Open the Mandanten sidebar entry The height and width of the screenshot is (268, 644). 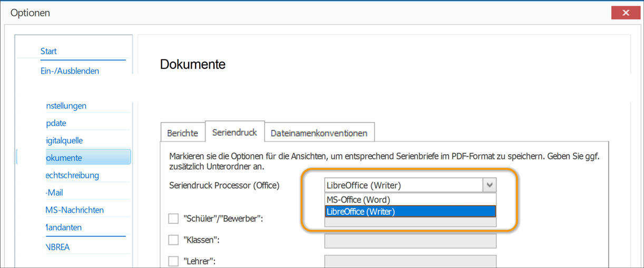(x=64, y=227)
